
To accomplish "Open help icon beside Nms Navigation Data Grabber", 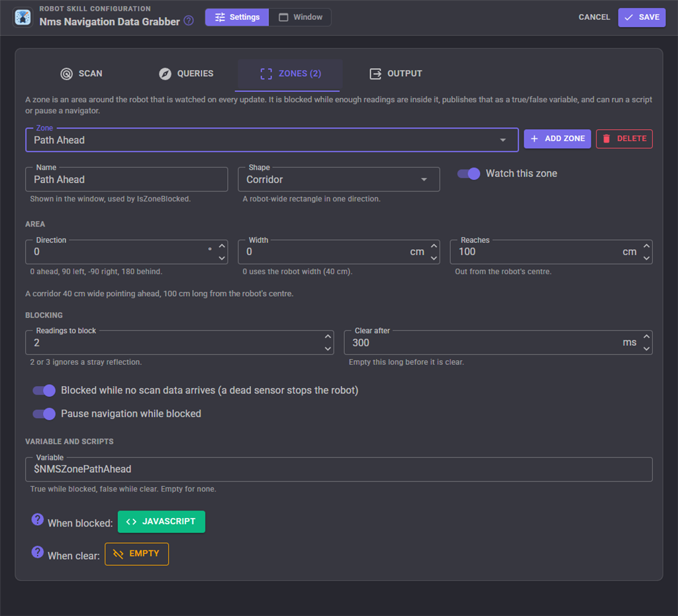I will pyautogui.click(x=189, y=21).
